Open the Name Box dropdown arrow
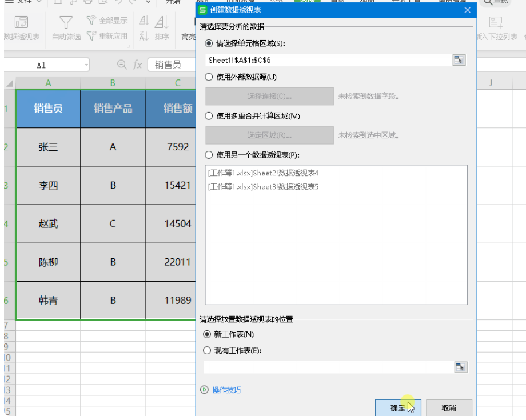 point(86,65)
